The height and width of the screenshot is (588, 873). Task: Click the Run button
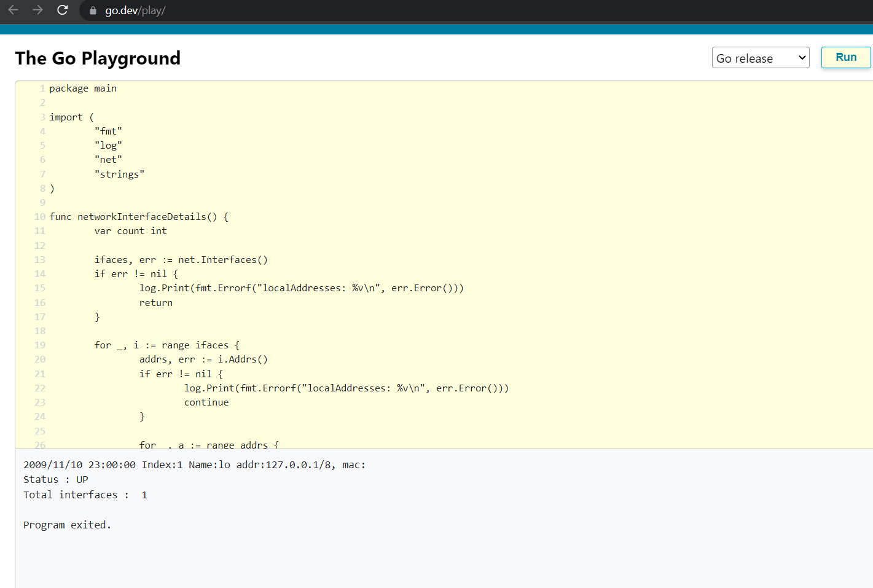[x=846, y=57]
